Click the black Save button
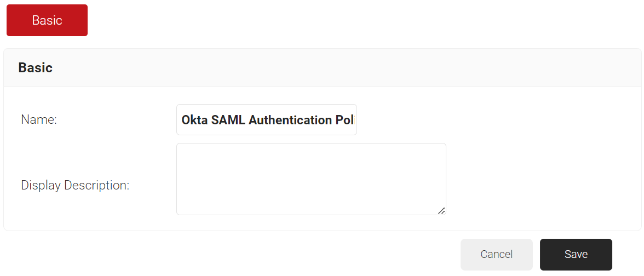 (576, 254)
